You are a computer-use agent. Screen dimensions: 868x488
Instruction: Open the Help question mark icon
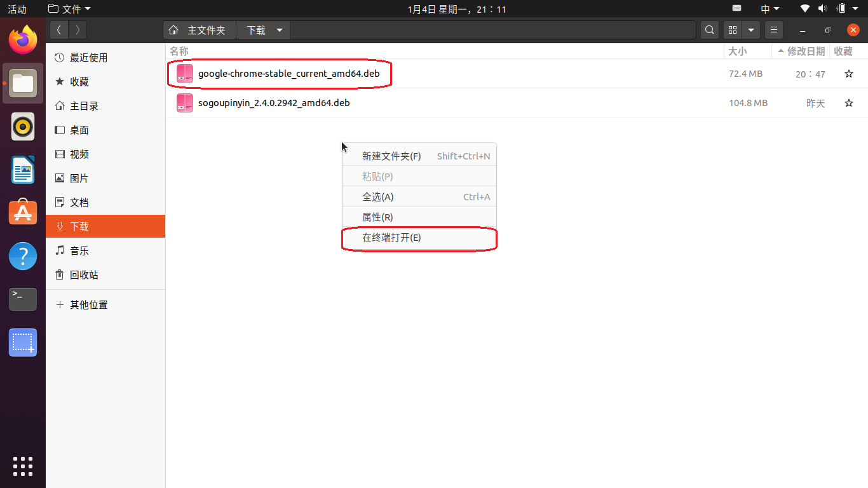pos(23,256)
